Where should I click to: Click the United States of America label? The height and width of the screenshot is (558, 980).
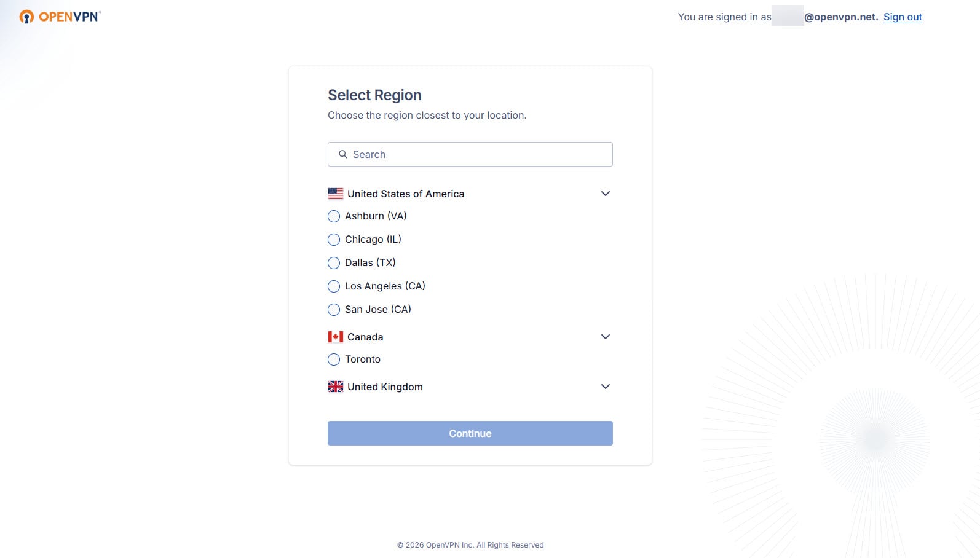[406, 194]
